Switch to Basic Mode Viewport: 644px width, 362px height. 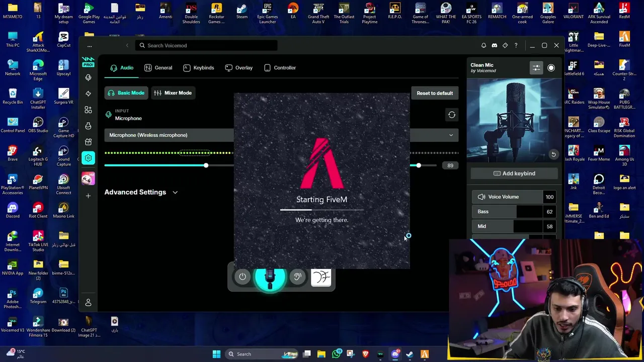click(x=126, y=93)
